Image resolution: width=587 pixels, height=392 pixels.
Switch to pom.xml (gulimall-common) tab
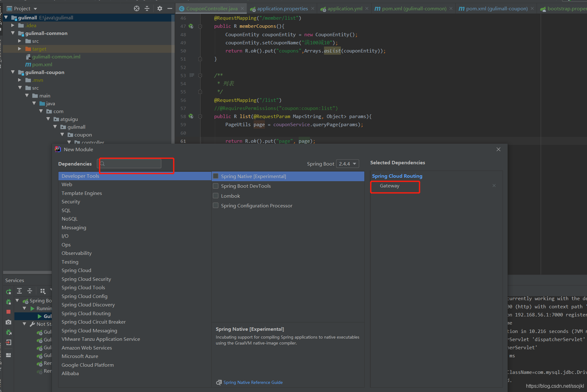tap(414, 8)
